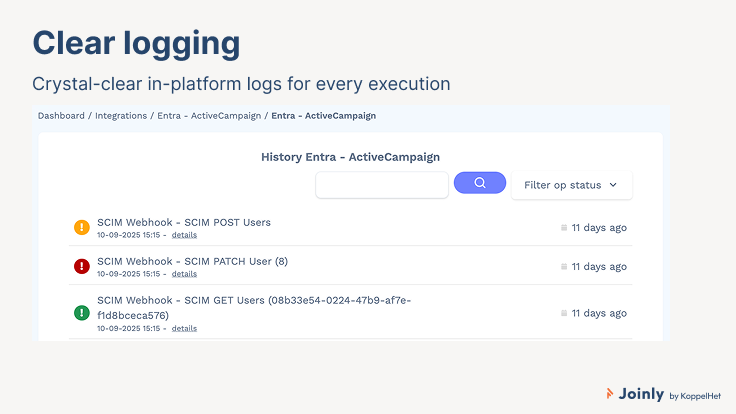Image resolution: width=736 pixels, height=414 pixels.
Task: Click the green success icon for SCIM GET Users
Action: click(x=82, y=313)
